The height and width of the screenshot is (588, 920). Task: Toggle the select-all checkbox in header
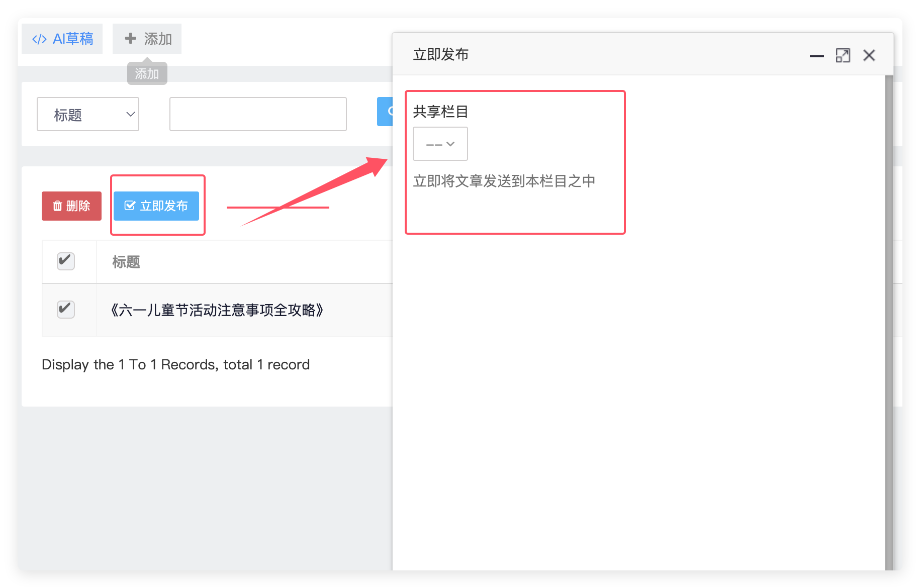click(66, 261)
